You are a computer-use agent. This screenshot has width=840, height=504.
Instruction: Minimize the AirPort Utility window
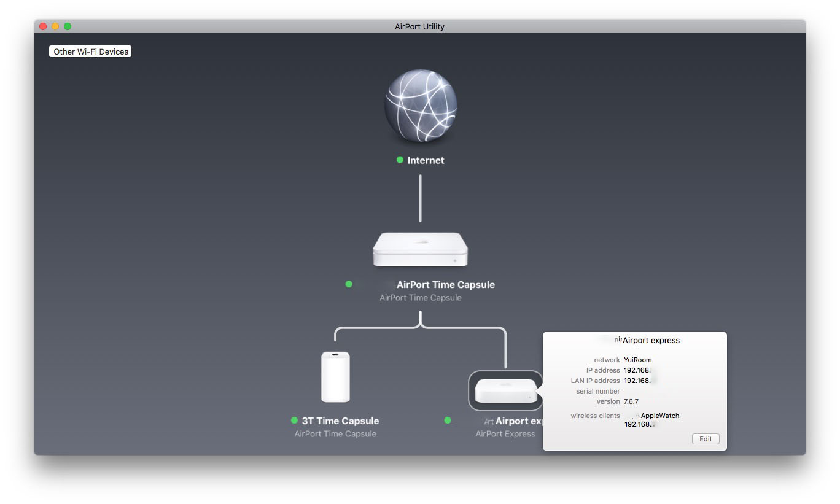click(x=55, y=26)
